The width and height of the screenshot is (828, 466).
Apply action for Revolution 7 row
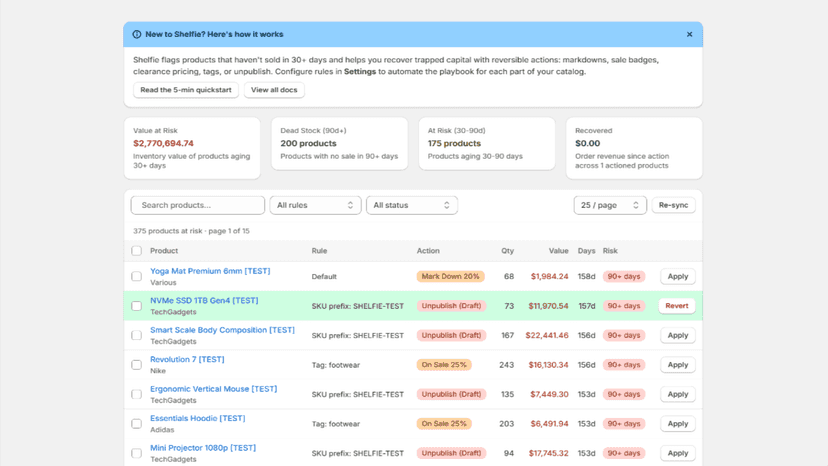pos(678,365)
